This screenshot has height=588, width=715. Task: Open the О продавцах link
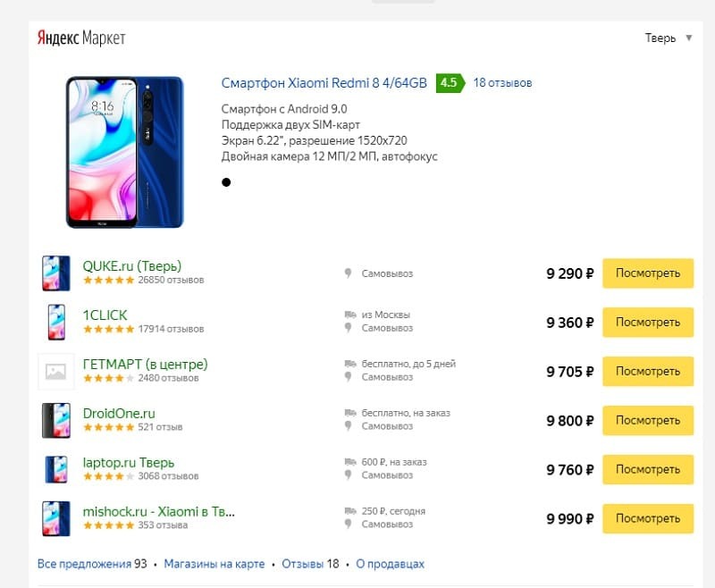pyautogui.click(x=390, y=564)
